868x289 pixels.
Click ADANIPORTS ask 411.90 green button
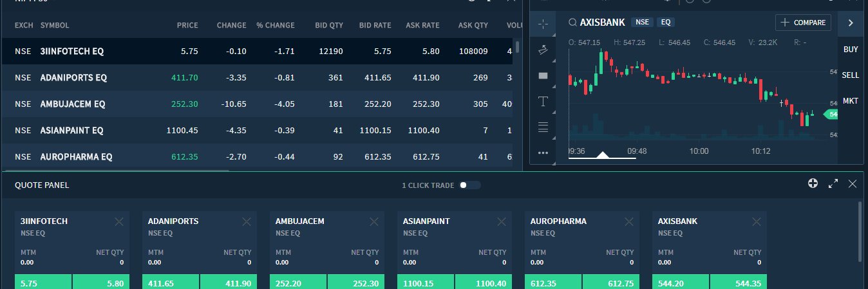[x=229, y=282]
